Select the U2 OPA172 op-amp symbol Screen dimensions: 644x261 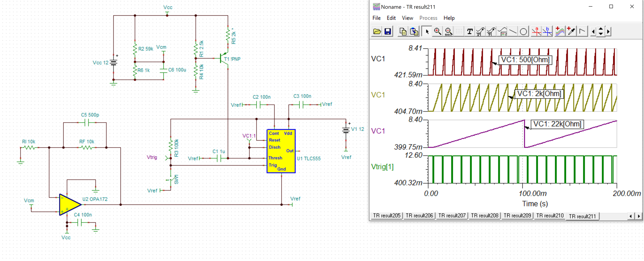[x=70, y=205]
